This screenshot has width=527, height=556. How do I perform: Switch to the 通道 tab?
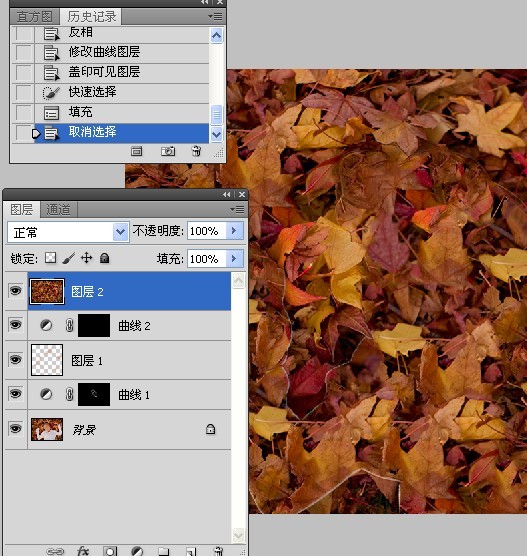(59, 210)
